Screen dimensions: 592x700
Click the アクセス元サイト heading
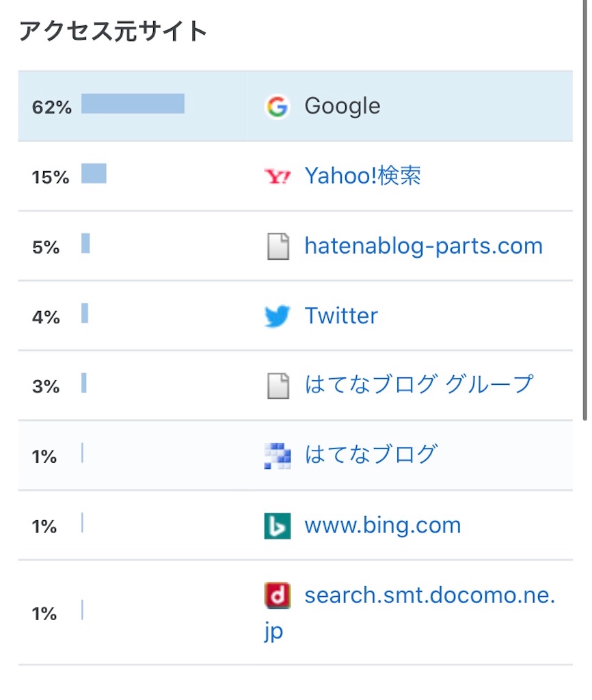[113, 31]
